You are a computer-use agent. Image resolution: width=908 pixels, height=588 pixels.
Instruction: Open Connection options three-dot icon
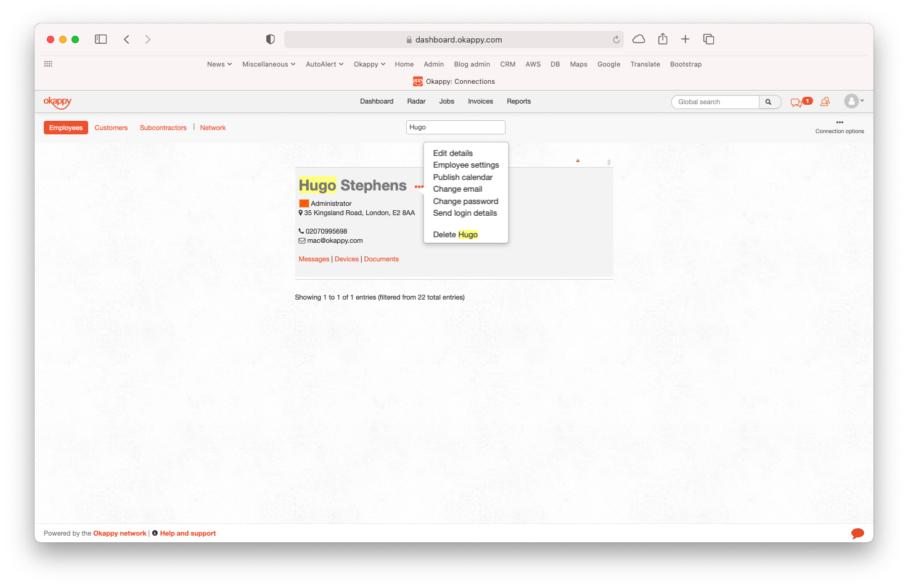tap(840, 123)
